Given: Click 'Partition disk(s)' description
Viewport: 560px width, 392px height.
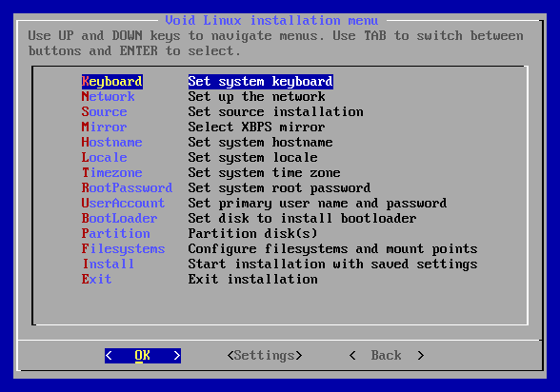Looking at the screenshot, I should (253, 234).
